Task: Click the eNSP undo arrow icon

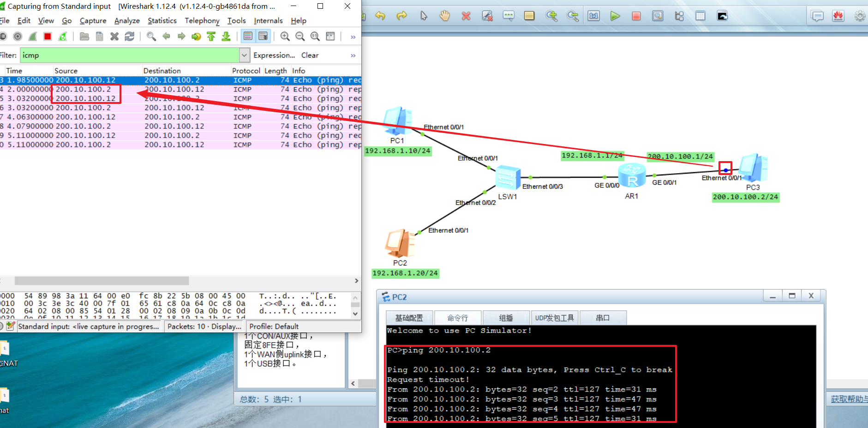Action: click(380, 16)
